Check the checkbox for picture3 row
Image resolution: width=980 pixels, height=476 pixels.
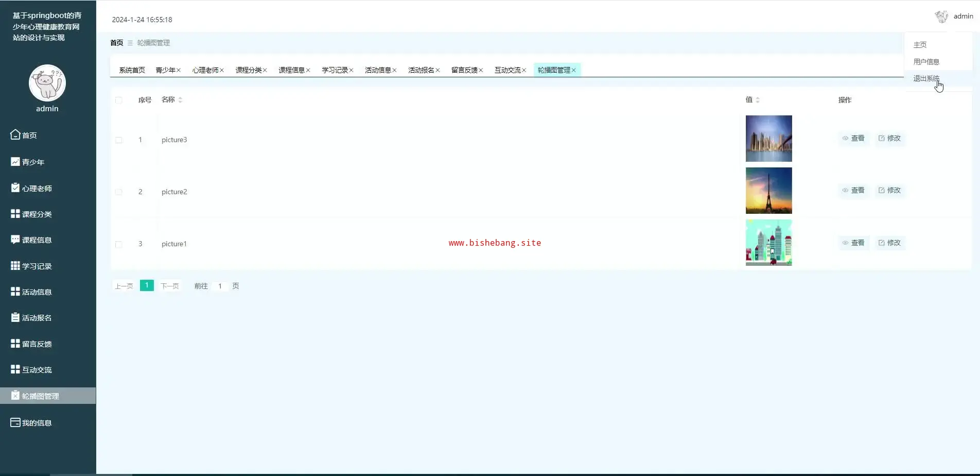[119, 140]
